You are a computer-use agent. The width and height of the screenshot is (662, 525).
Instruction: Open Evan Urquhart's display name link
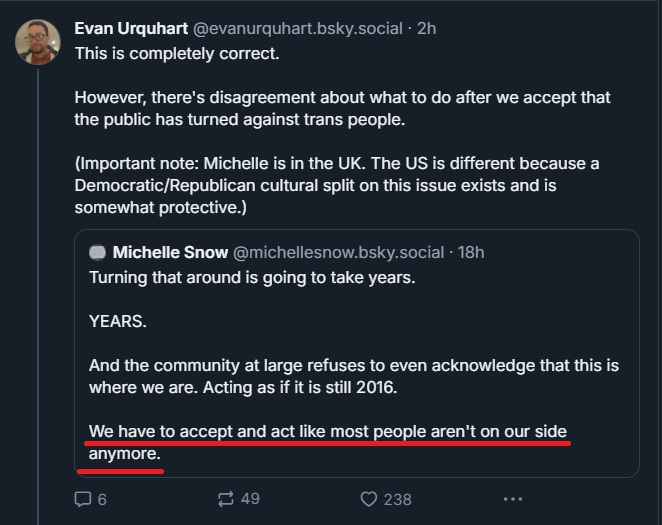(138, 28)
